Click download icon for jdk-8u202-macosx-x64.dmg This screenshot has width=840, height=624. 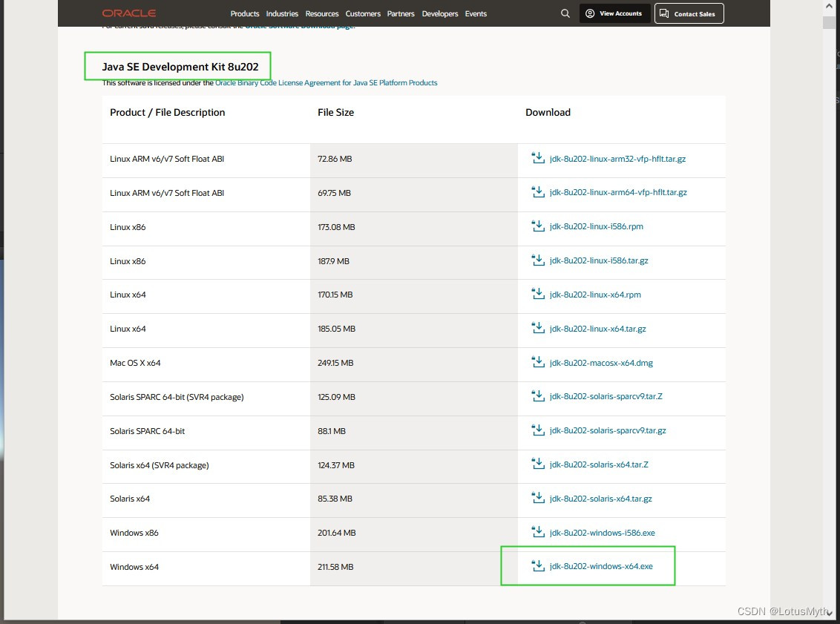click(538, 363)
